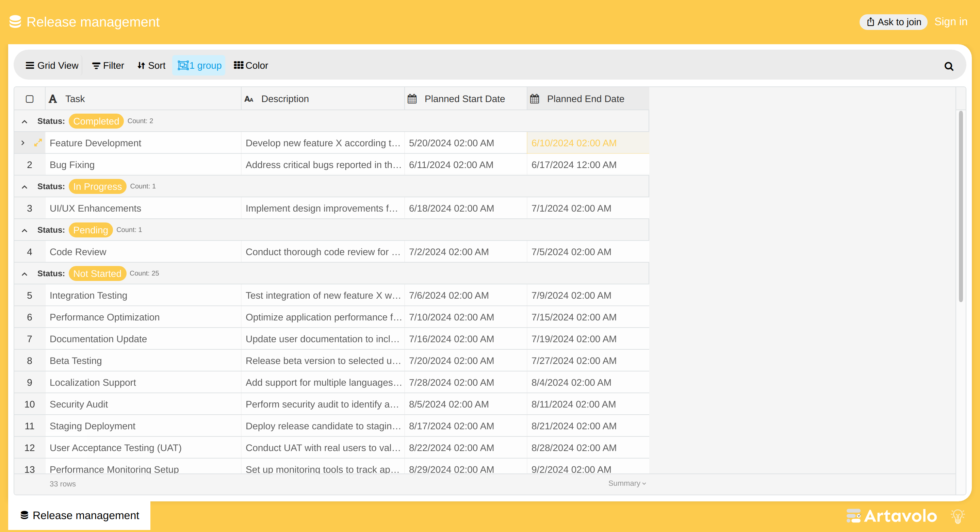
Task: Select the User Acceptance Testing (UAT) cell
Action: point(143,448)
